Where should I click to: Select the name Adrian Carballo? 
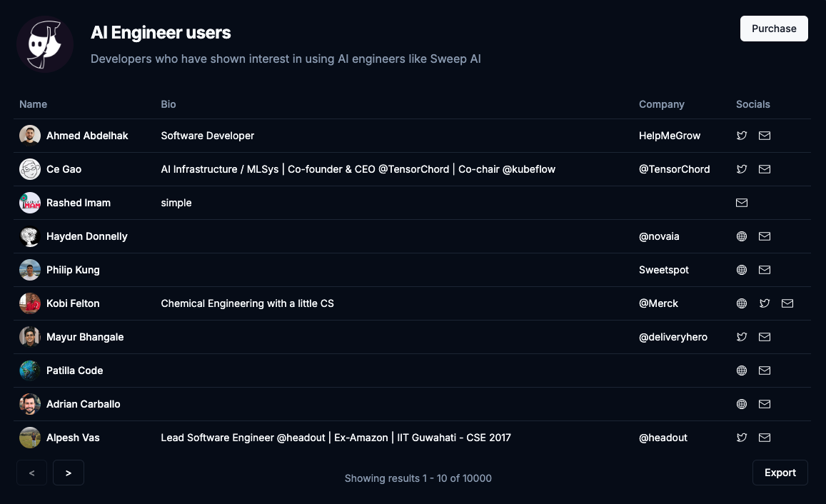point(84,404)
